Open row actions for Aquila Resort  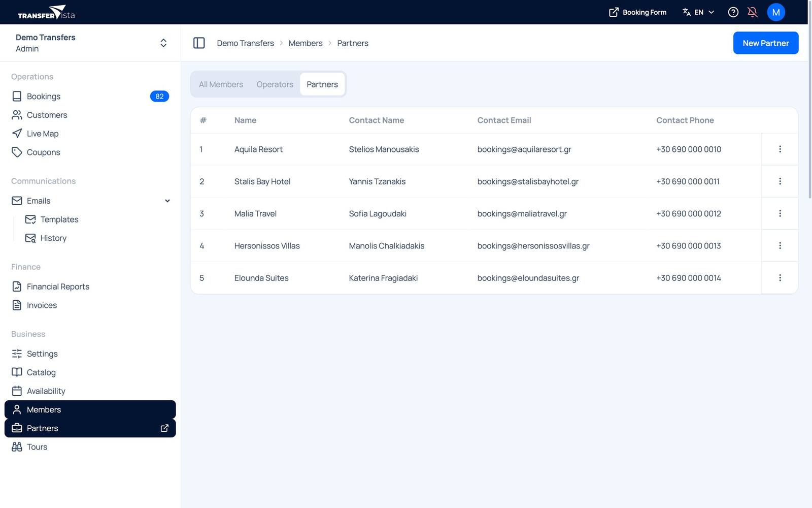pos(780,149)
